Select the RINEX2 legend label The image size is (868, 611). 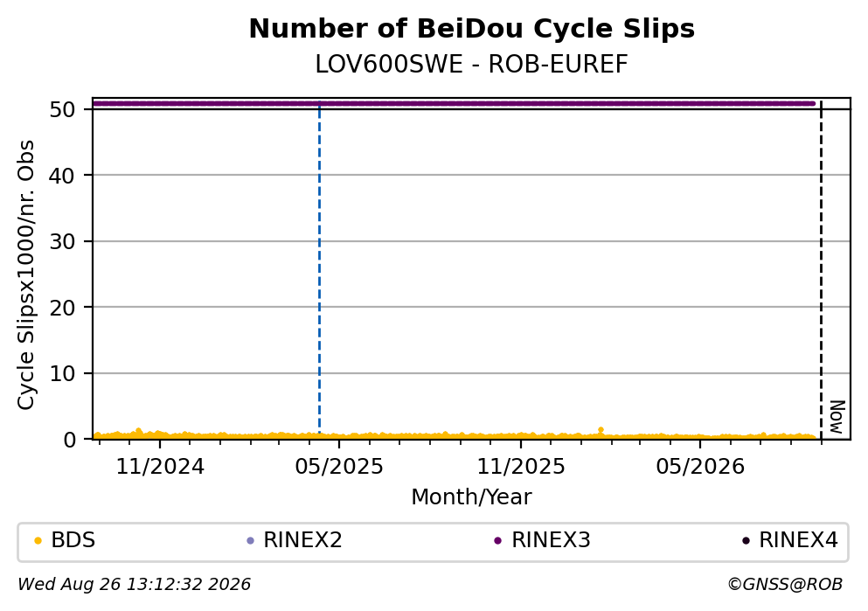pos(302,540)
